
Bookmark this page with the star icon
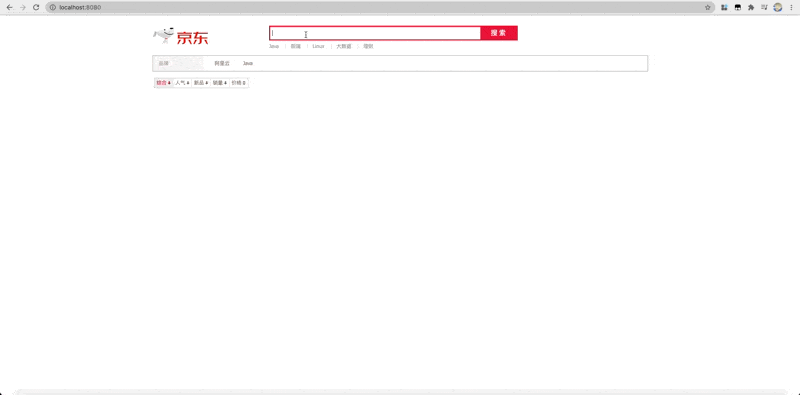[x=708, y=8]
